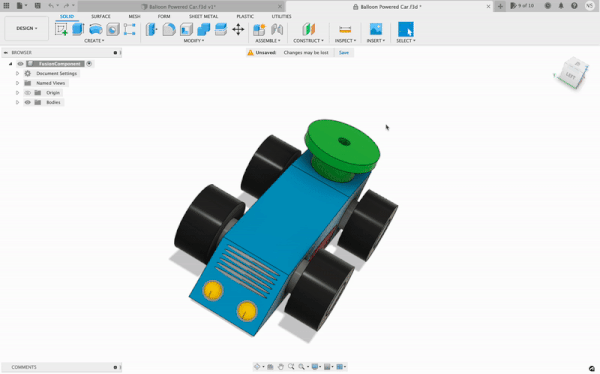This screenshot has height=374, width=600.
Task: Open the notifications bell
Action: [x=561, y=6]
